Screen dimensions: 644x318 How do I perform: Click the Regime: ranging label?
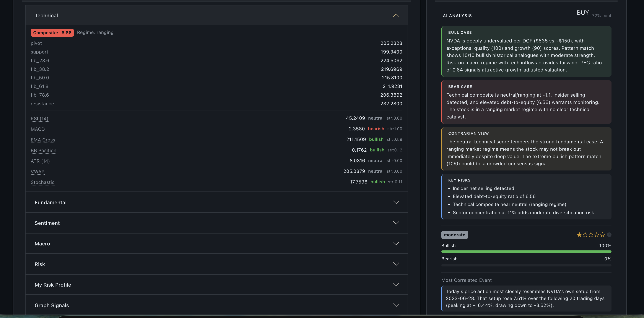pyautogui.click(x=95, y=32)
